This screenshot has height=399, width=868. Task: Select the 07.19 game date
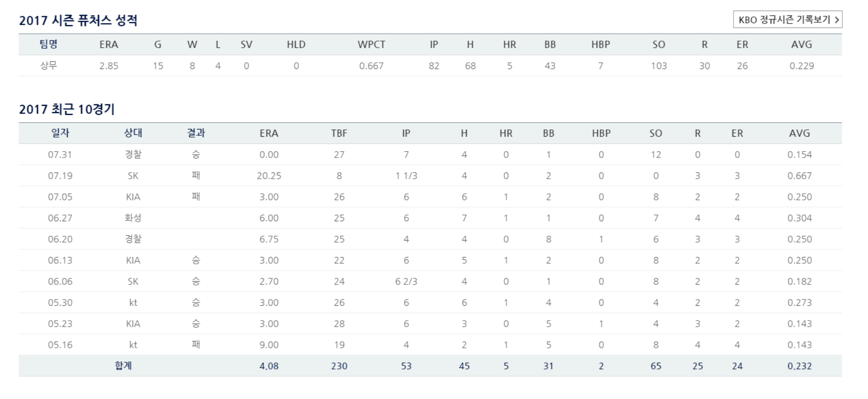(60, 176)
